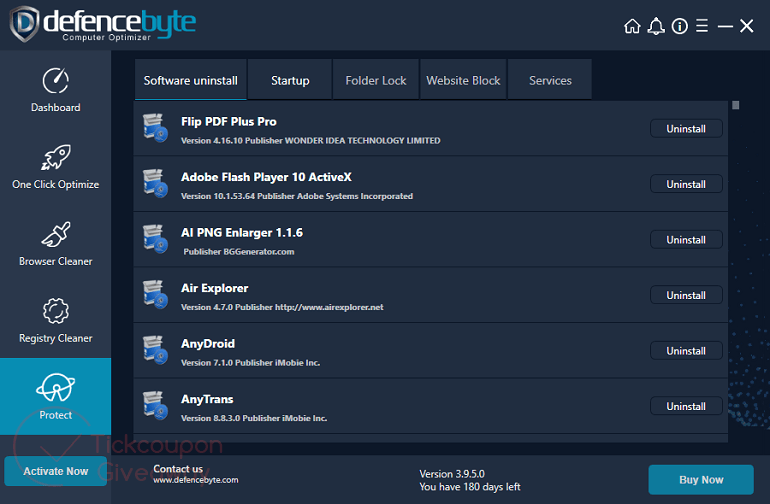Click Version 4.16.10 publisher line
770x504 pixels.
[310, 140]
